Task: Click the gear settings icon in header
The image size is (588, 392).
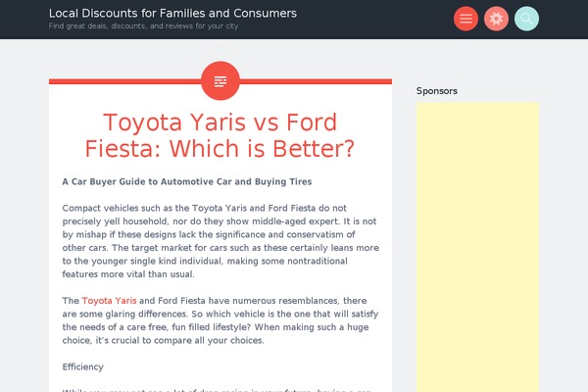Action: coord(496,19)
